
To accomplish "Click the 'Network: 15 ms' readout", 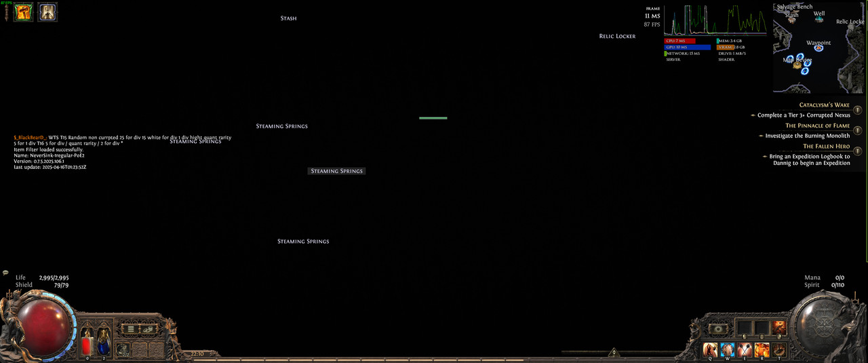I will pos(683,53).
